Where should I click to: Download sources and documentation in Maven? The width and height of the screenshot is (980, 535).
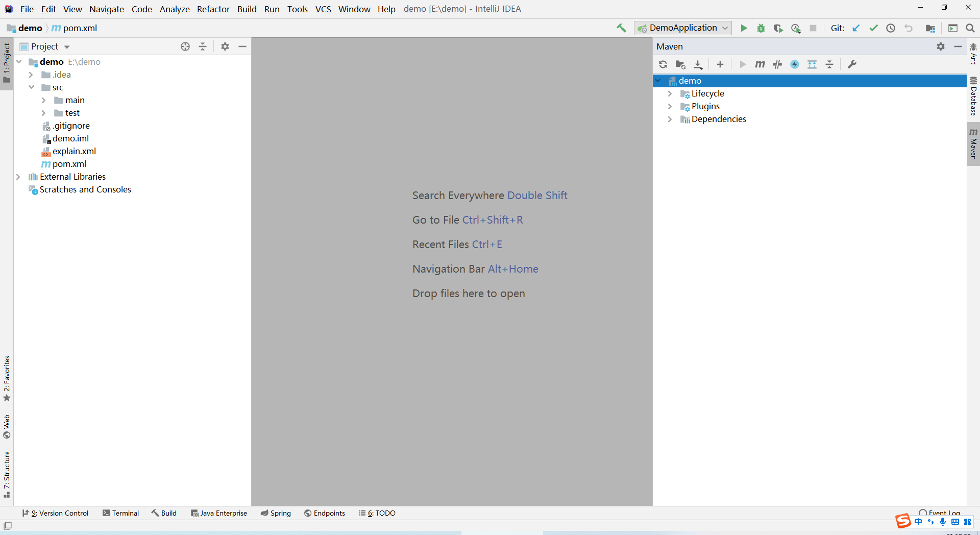click(x=698, y=64)
